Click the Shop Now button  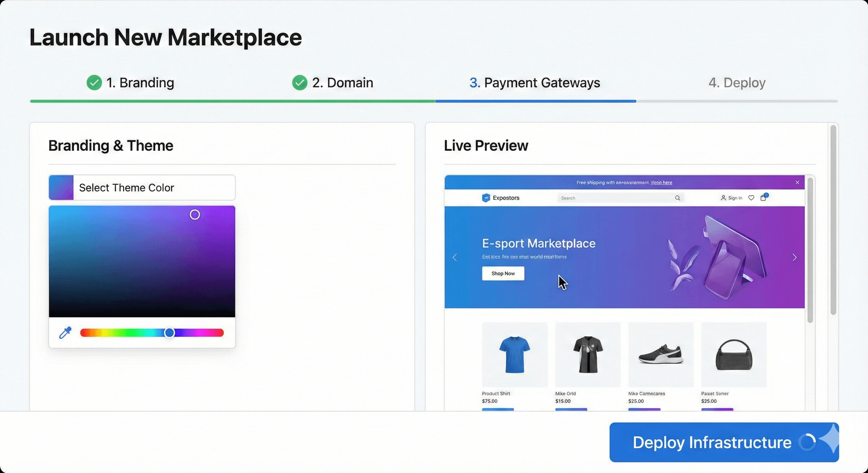coord(503,273)
